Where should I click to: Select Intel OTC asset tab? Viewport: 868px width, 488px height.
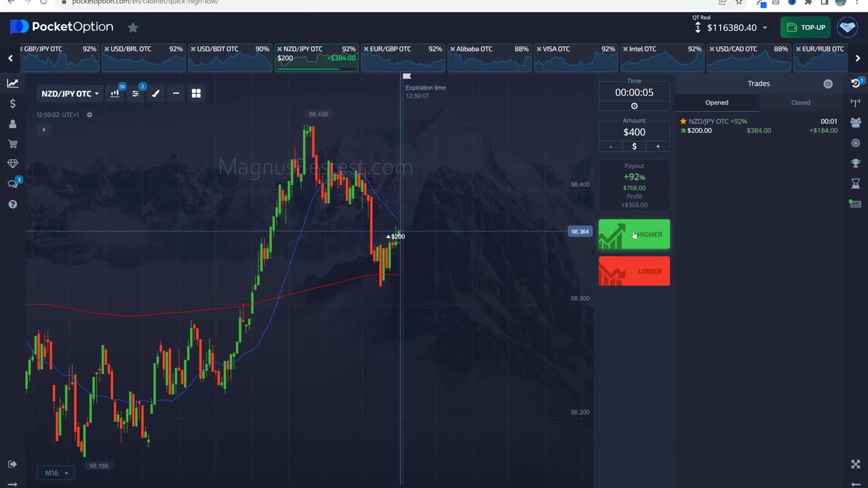click(x=663, y=58)
